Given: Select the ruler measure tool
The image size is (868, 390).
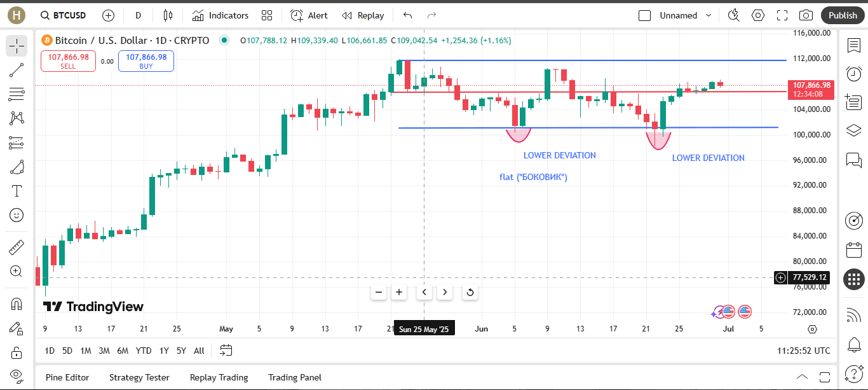Looking at the screenshot, I should 17,247.
